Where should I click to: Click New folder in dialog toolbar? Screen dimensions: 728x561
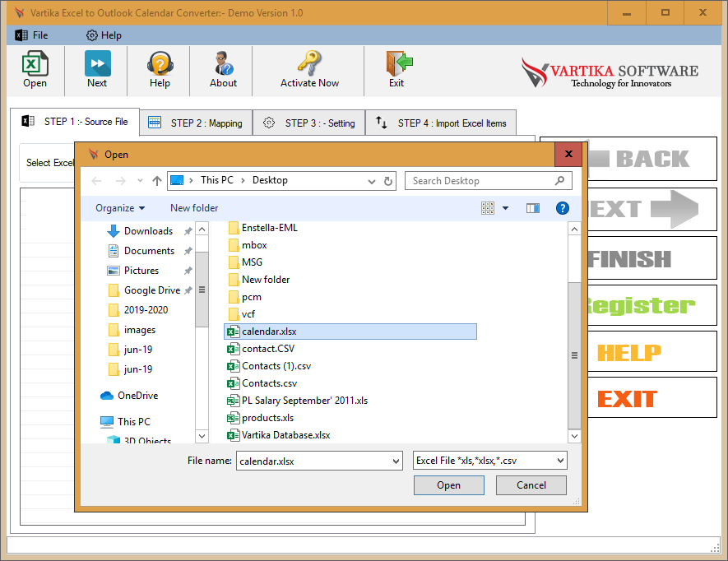click(194, 208)
